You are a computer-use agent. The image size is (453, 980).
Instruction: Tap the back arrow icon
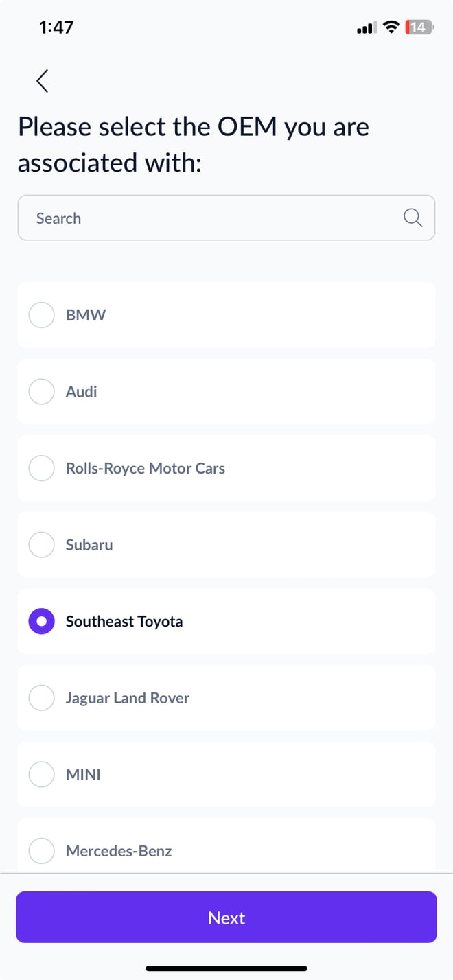point(43,81)
